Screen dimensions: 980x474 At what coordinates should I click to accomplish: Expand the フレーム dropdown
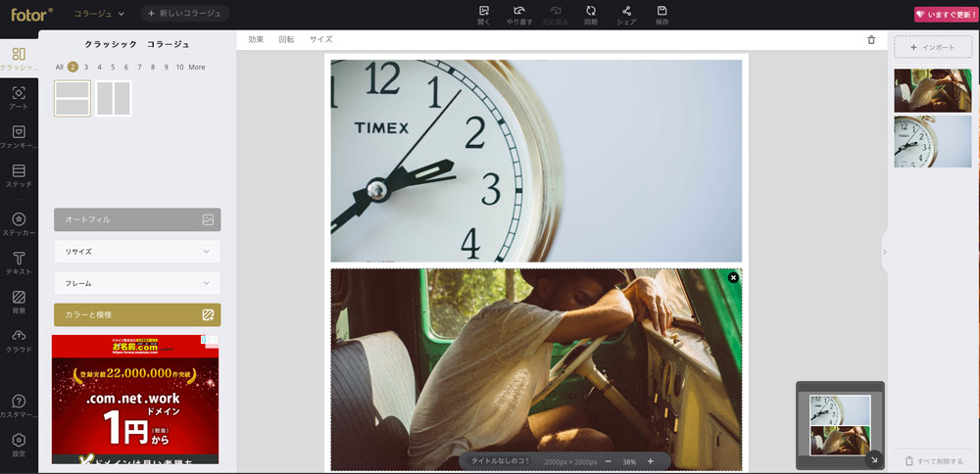(x=137, y=284)
